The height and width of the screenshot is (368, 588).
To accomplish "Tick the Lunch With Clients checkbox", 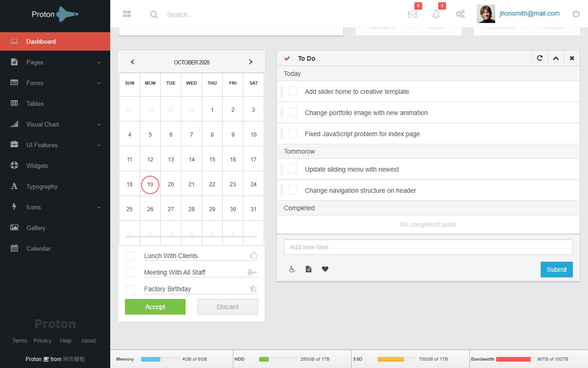I will [x=130, y=256].
